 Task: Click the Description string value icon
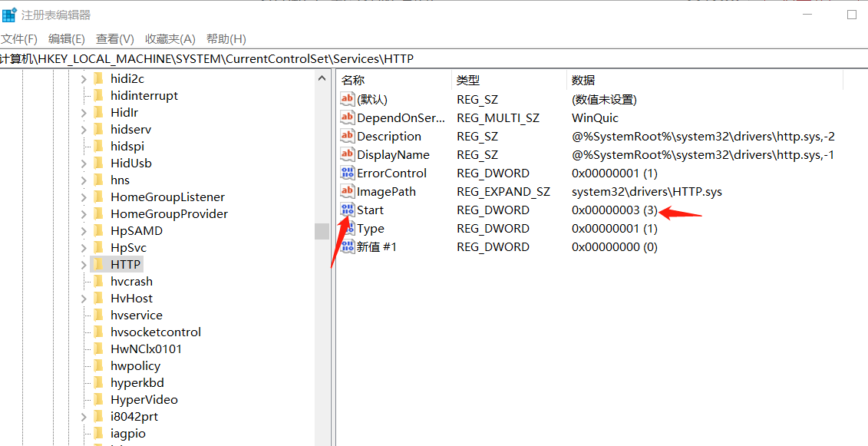point(347,137)
